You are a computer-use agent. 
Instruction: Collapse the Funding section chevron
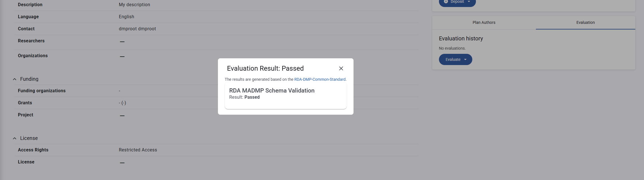coord(15,79)
